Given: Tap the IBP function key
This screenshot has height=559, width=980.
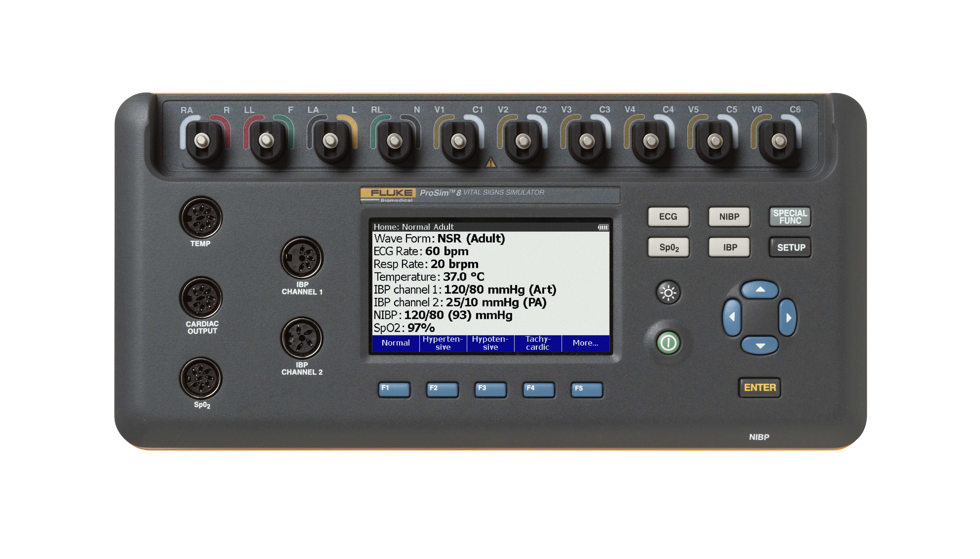Looking at the screenshot, I should tap(729, 247).
